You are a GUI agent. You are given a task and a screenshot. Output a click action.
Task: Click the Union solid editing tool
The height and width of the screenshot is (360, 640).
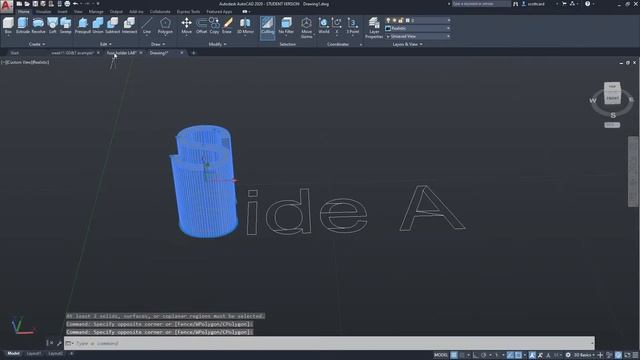98,25
